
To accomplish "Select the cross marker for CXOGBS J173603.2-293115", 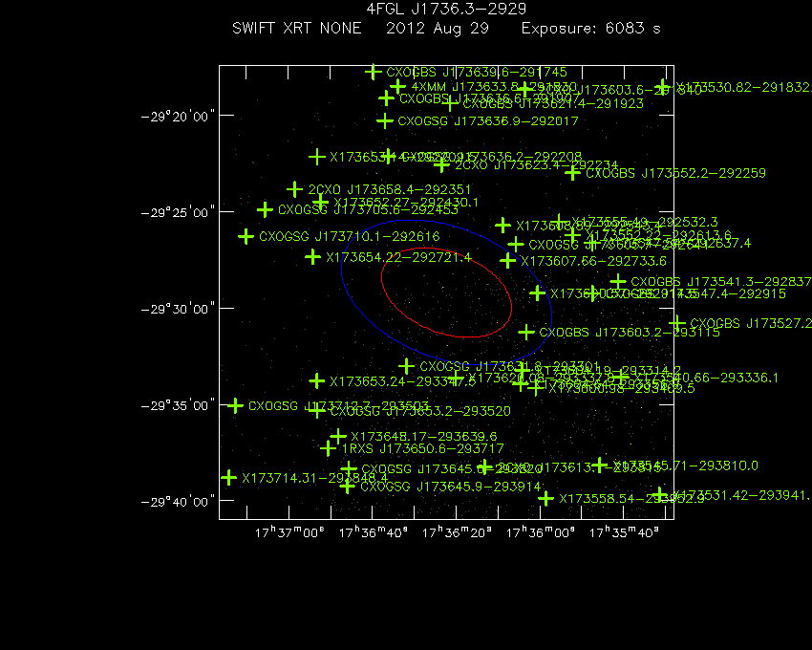I will [x=526, y=332].
